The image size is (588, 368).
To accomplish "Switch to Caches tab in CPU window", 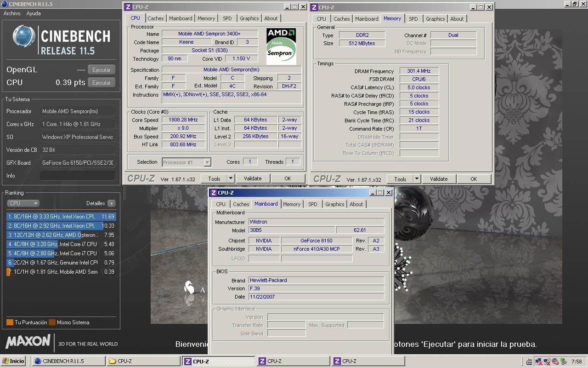I will click(x=155, y=18).
